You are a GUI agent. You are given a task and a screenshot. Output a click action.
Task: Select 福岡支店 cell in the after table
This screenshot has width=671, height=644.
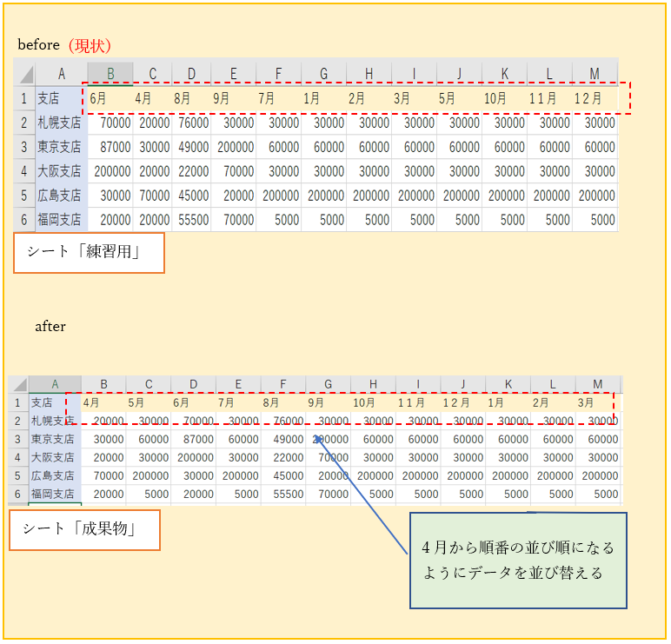54,494
